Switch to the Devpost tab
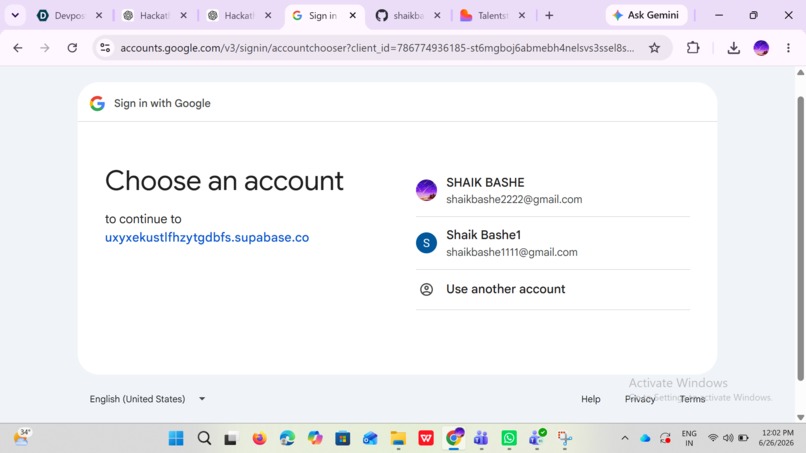This screenshot has width=806, height=453. click(x=69, y=15)
